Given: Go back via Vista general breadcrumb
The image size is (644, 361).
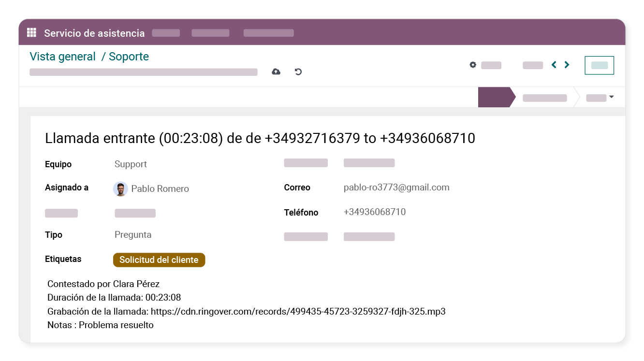Looking at the screenshot, I should pyautogui.click(x=63, y=57).
